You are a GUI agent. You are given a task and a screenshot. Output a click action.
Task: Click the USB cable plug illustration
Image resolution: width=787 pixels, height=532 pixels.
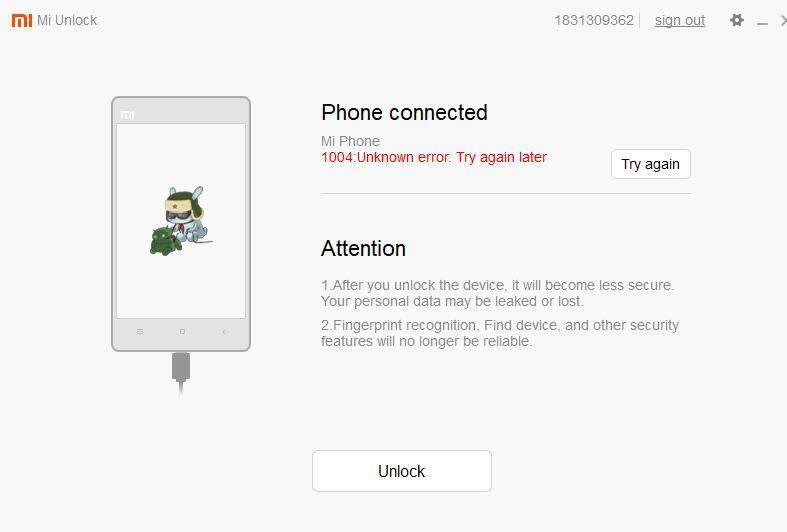[x=181, y=373]
